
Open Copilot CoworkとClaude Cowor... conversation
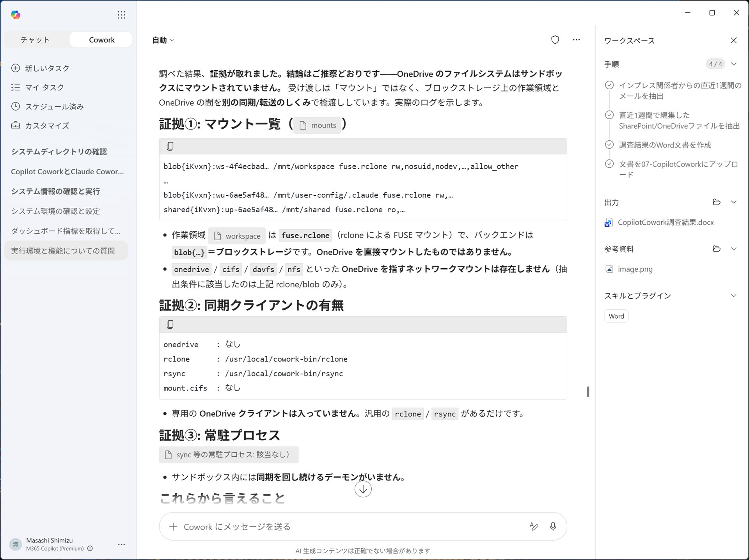point(67,172)
